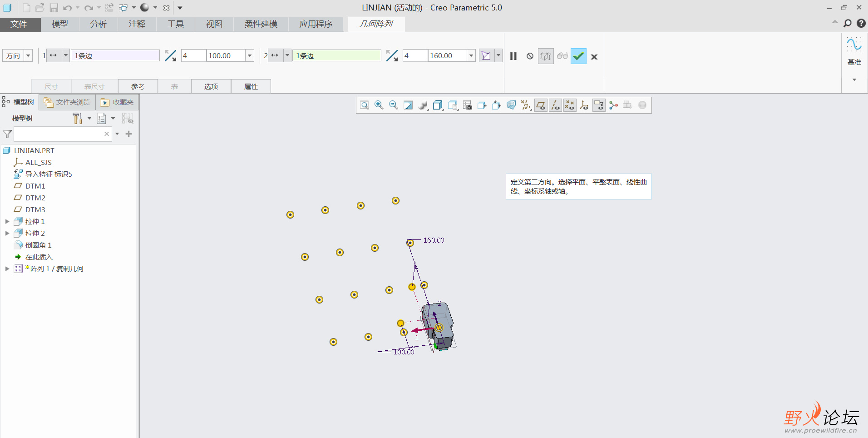Open second direction translation type dropdown

click(287, 55)
